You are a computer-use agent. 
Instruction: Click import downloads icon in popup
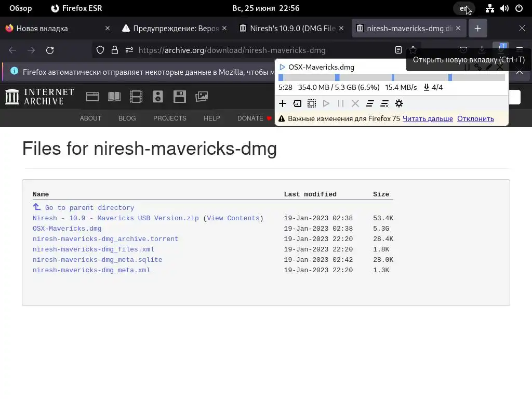(297, 103)
